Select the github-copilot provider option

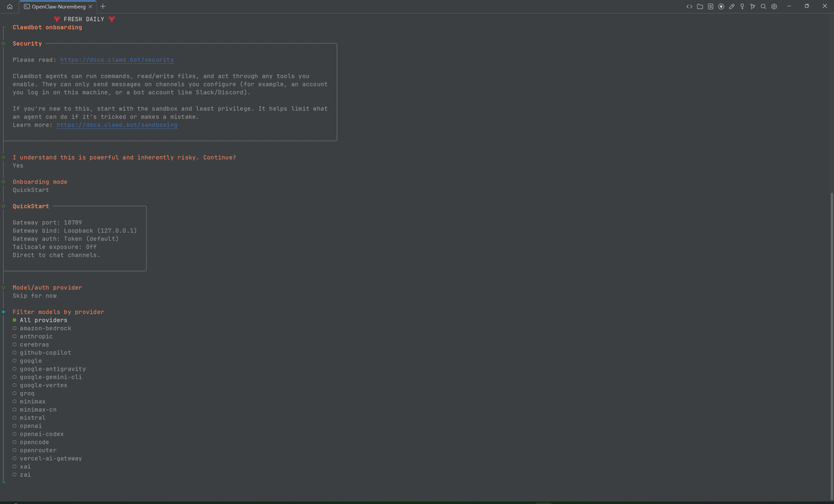(42, 353)
